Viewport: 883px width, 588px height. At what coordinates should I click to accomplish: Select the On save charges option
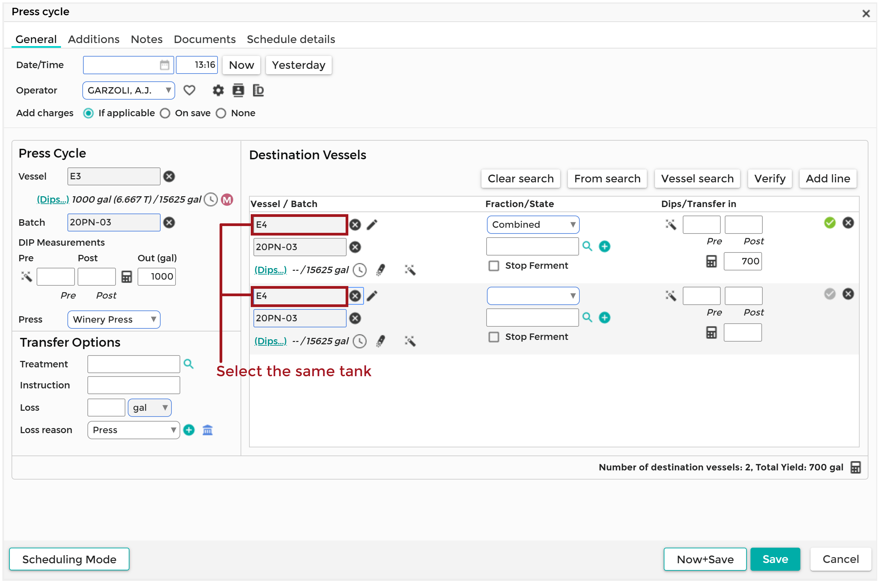165,113
